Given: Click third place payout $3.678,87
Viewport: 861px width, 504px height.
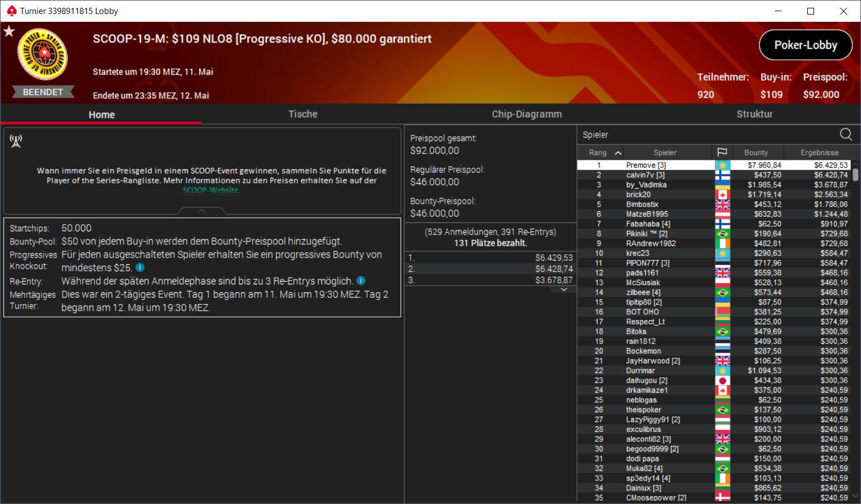Looking at the screenshot, I should [553, 280].
